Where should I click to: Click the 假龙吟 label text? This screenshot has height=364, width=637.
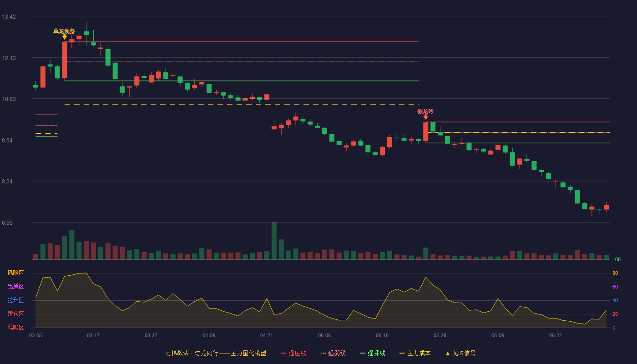pyautogui.click(x=425, y=111)
